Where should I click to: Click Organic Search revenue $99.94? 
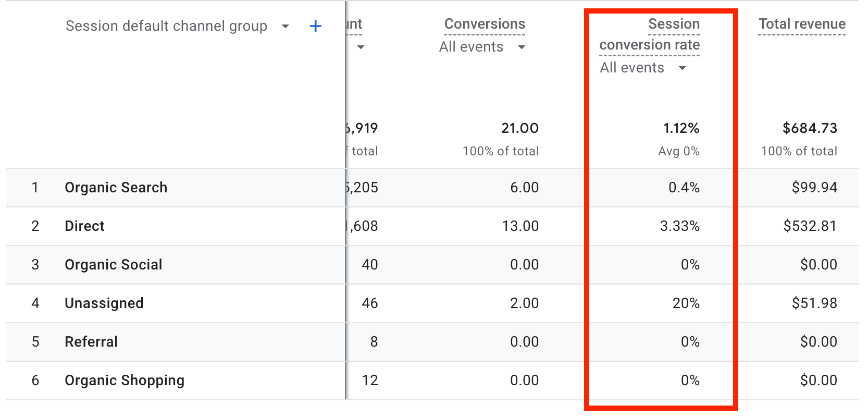click(x=814, y=188)
